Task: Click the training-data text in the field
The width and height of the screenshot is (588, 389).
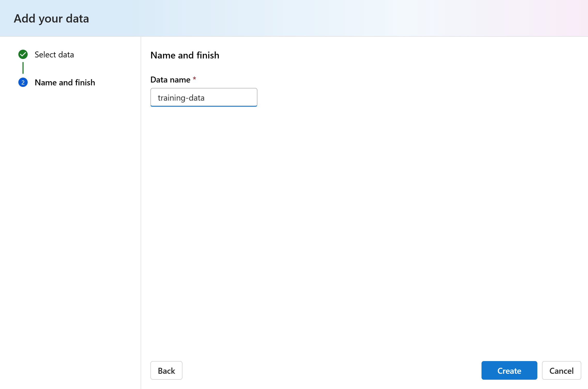Action: click(x=181, y=98)
